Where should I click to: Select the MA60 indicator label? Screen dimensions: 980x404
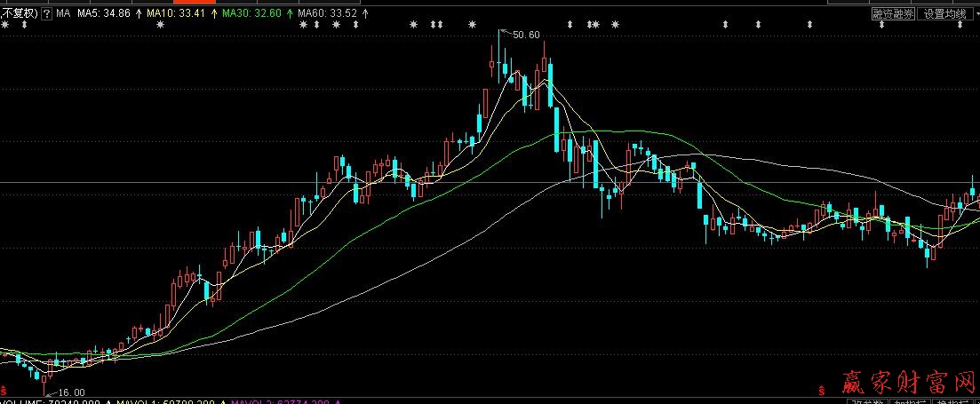[317, 14]
